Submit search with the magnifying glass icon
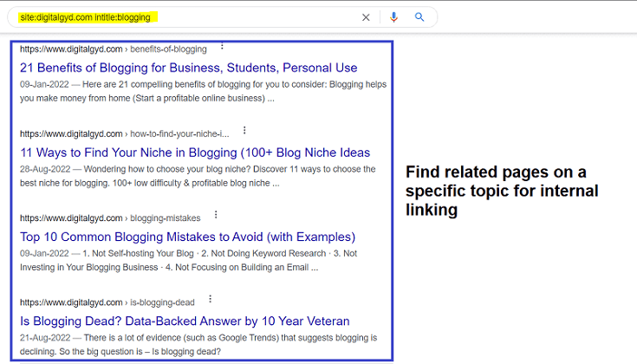The width and height of the screenshot is (637, 364). [419, 17]
